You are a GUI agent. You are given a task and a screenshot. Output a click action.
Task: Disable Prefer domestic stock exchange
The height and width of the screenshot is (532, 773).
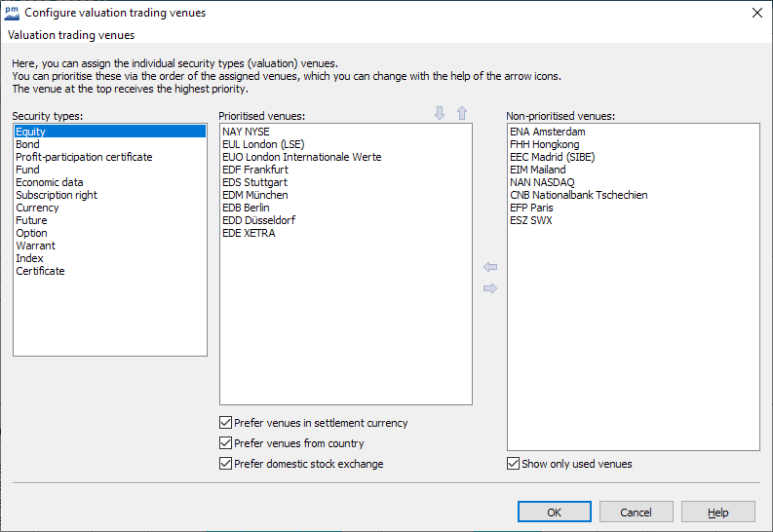point(226,464)
